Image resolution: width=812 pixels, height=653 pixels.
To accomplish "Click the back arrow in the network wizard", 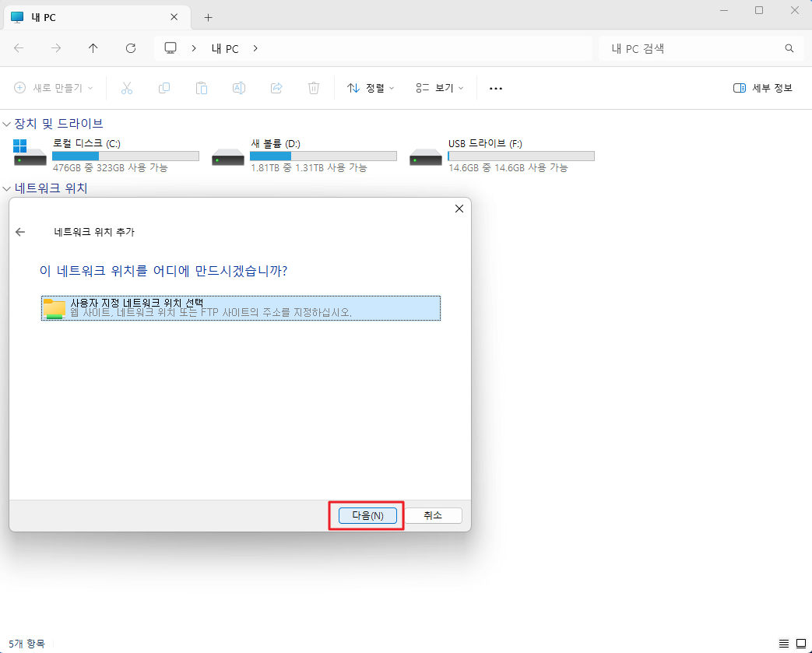I will (x=20, y=231).
